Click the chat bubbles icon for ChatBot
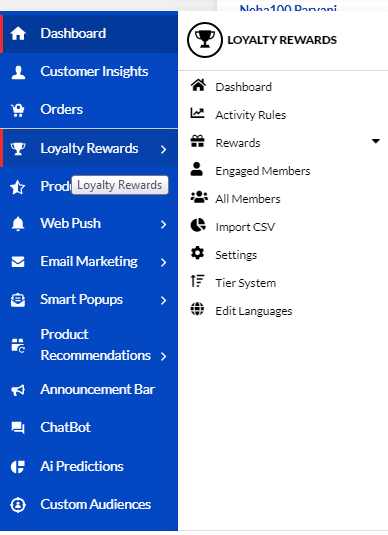The width and height of the screenshot is (388, 535). pyautogui.click(x=18, y=428)
